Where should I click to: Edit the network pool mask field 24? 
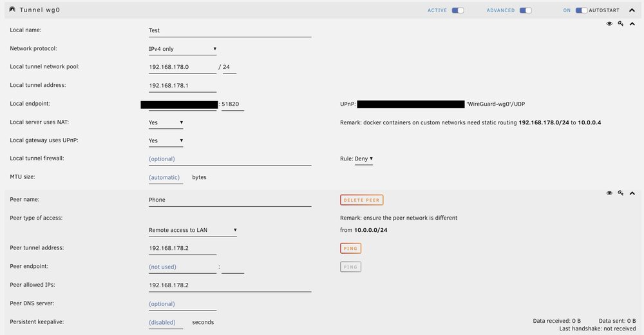[229, 67]
